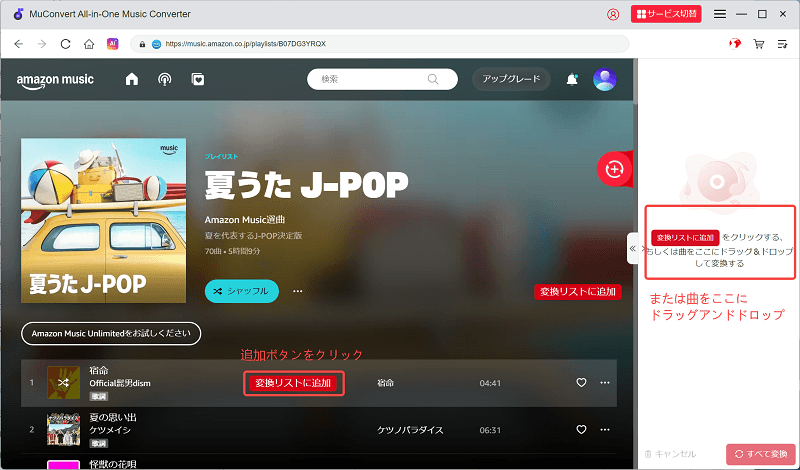
Task: Click the web page vertical scrollbar
Action: 635,82
